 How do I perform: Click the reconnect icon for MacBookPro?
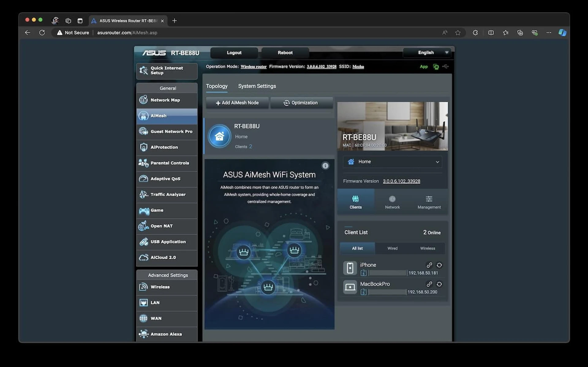[x=439, y=284]
